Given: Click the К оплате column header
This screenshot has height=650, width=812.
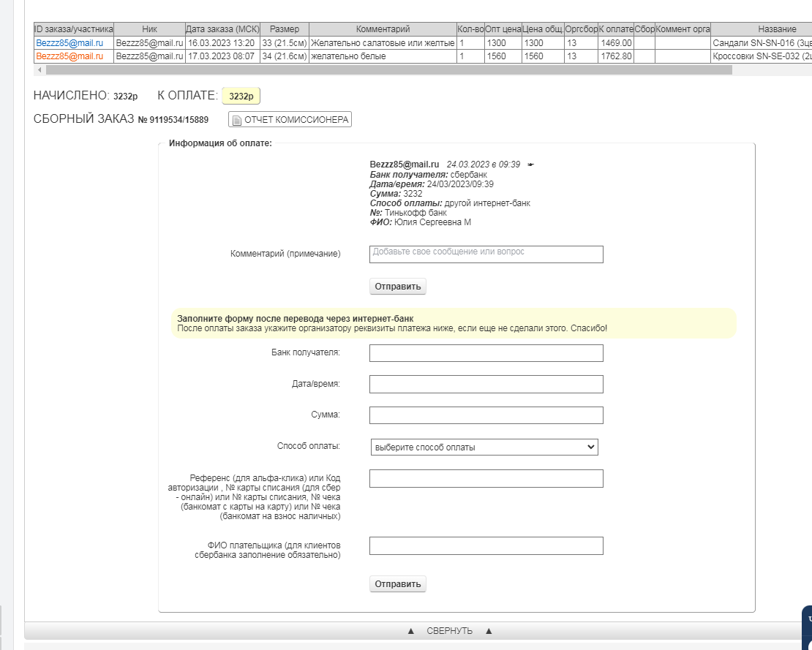Looking at the screenshot, I should tap(616, 29).
